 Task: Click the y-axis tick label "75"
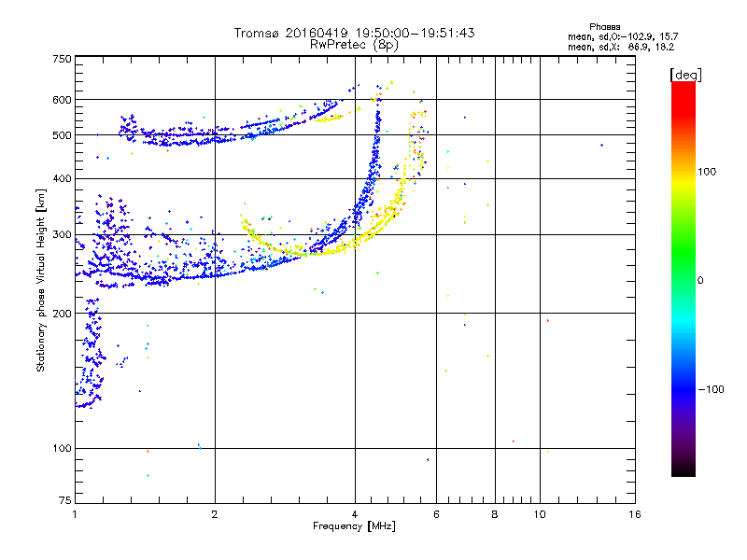(x=65, y=500)
